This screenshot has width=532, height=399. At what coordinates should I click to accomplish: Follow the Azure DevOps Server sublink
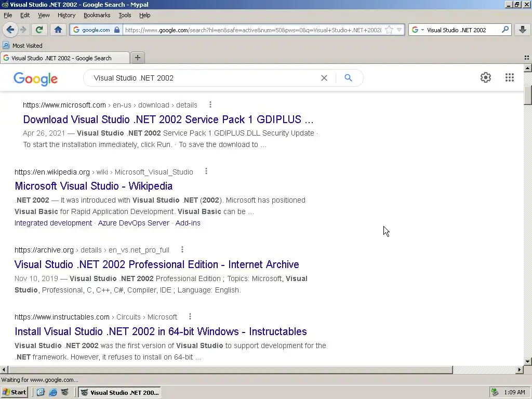click(x=134, y=223)
